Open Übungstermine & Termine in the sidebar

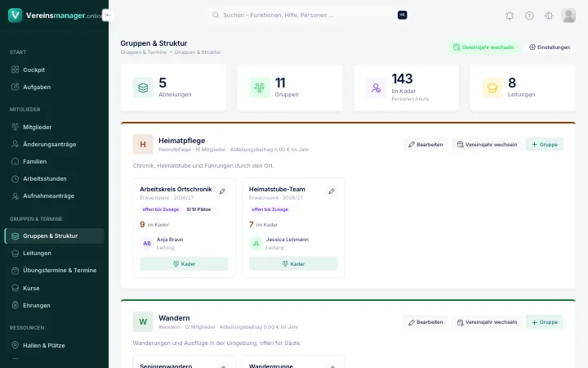click(x=55, y=271)
